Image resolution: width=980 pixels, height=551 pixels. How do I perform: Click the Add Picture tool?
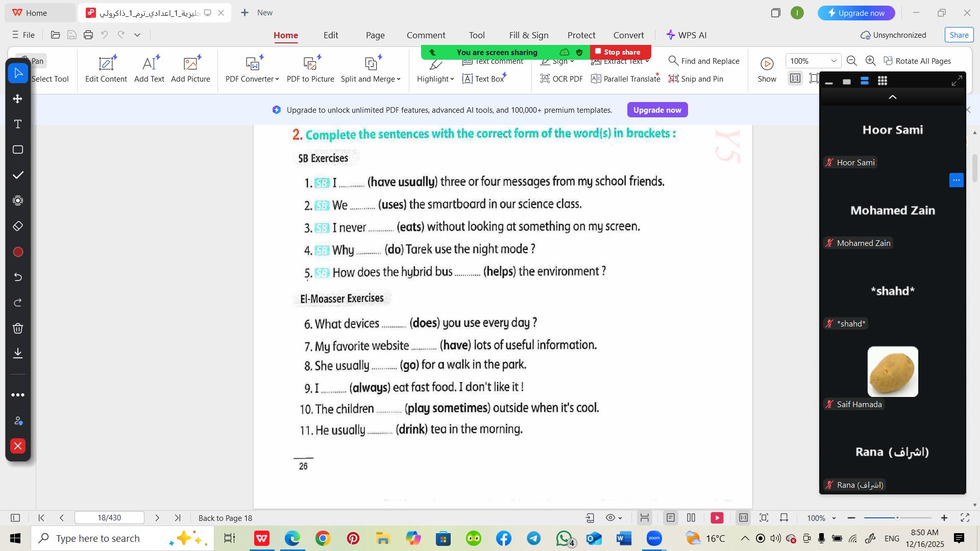point(190,69)
